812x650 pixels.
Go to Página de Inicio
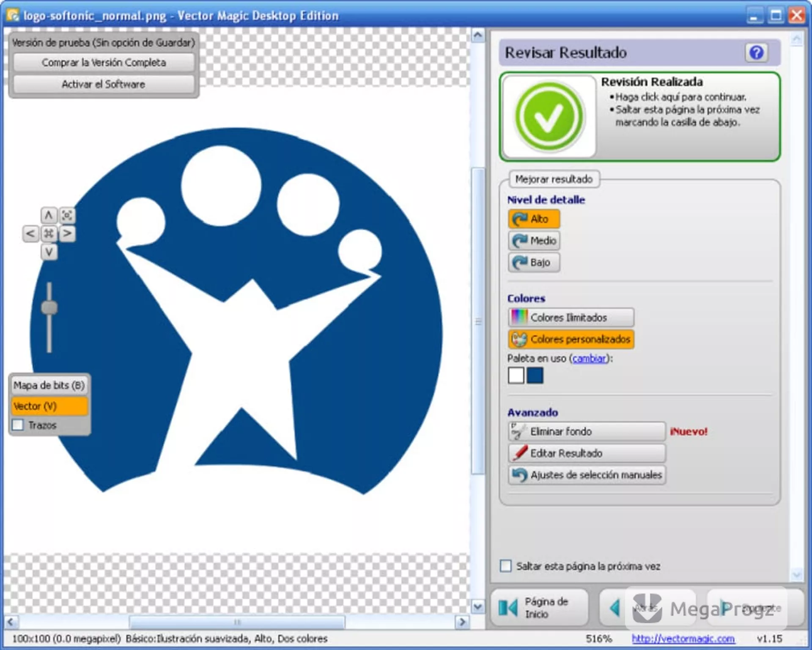click(x=540, y=608)
